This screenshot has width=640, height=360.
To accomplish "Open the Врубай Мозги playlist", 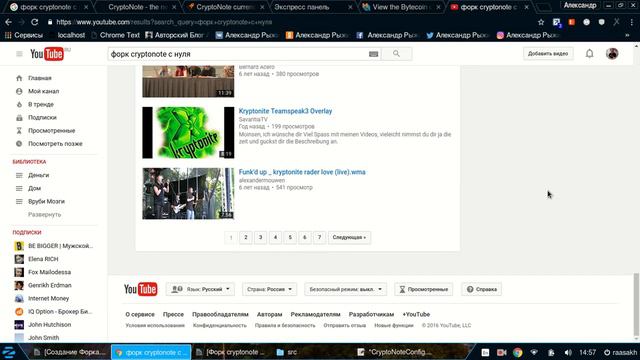I will pyautogui.click(x=46, y=201).
